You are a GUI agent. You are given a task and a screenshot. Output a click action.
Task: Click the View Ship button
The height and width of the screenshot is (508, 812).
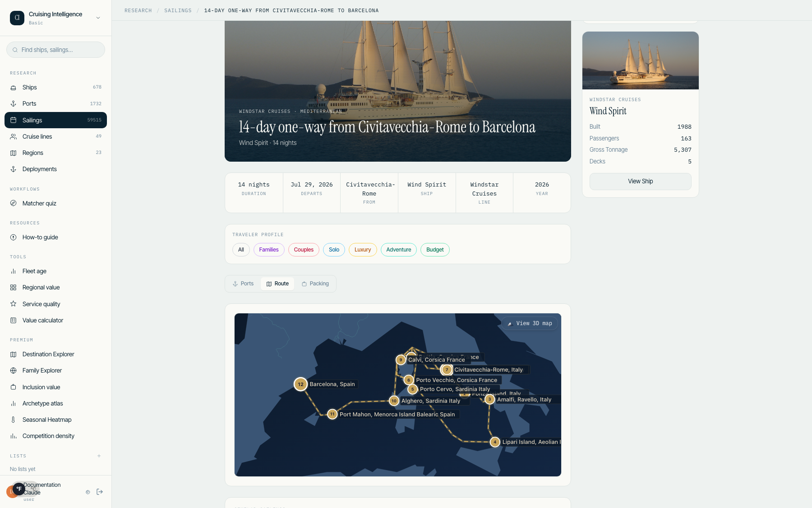click(640, 182)
